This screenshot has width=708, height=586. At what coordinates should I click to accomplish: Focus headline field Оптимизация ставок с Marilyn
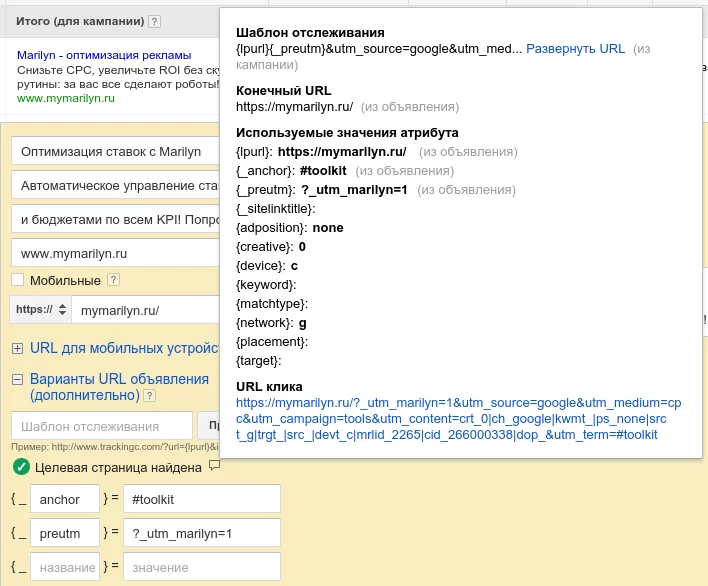click(115, 151)
